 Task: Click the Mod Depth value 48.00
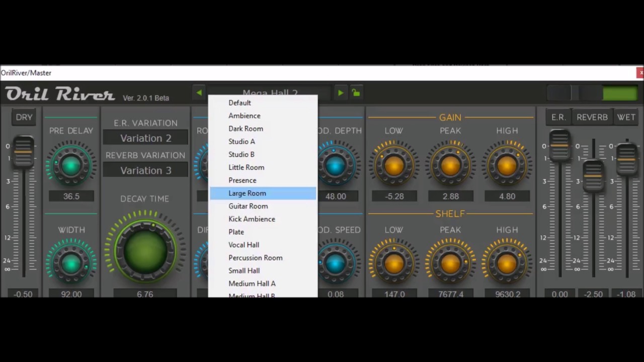point(336,197)
